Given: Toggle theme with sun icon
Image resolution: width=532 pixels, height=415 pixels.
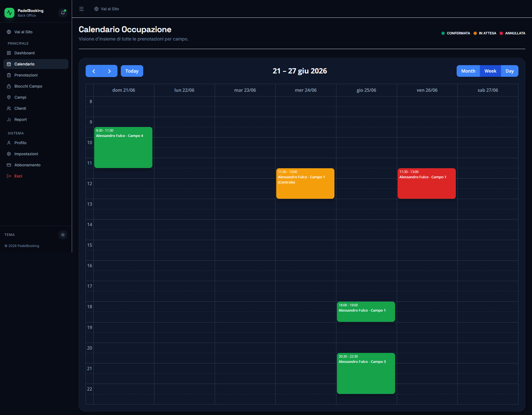Looking at the screenshot, I should pyautogui.click(x=63, y=235).
